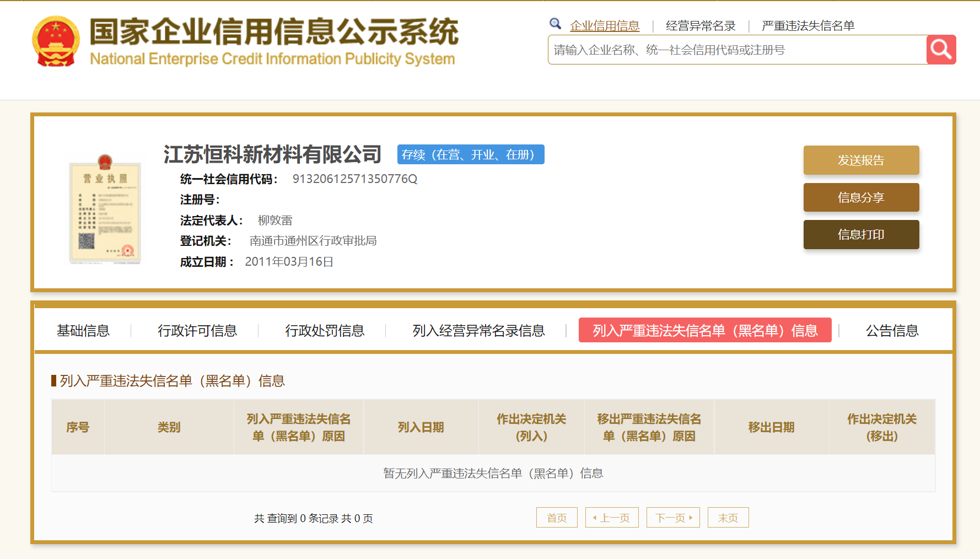Open the 列入经营异常名录信息 tab
This screenshot has height=559, width=980.
[478, 331]
